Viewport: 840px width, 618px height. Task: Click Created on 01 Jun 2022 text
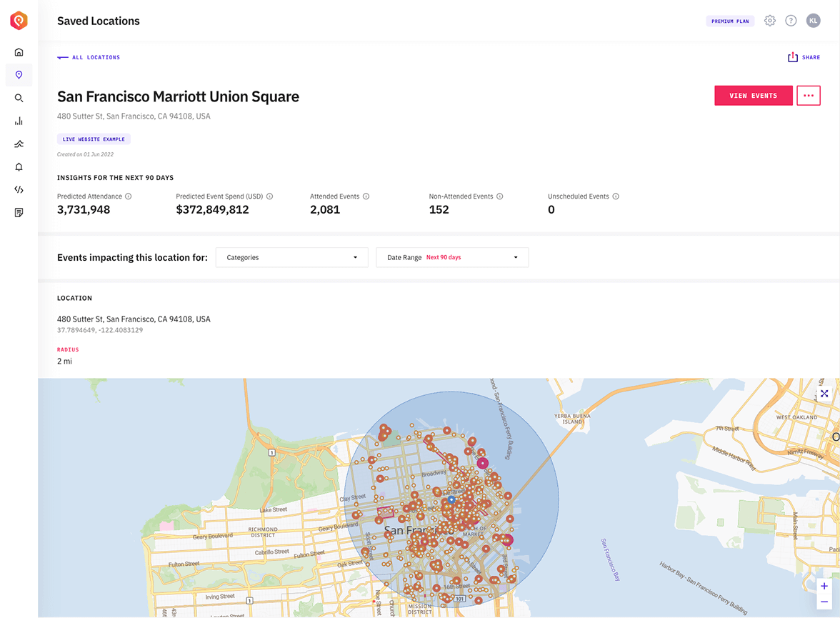[85, 154]
